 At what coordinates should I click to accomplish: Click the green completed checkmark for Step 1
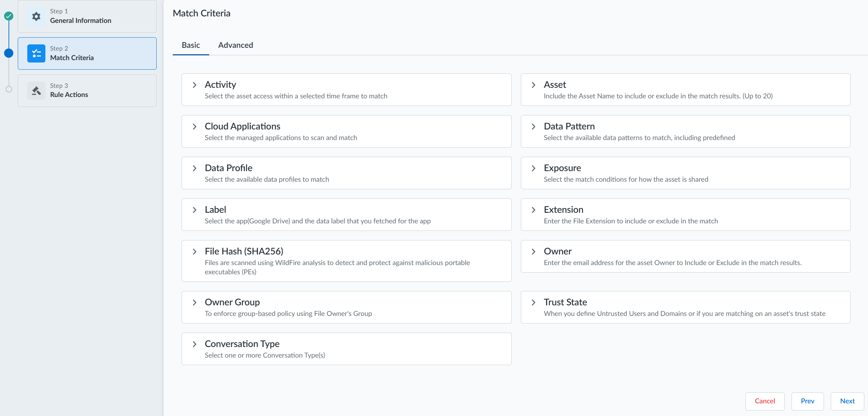9,16
